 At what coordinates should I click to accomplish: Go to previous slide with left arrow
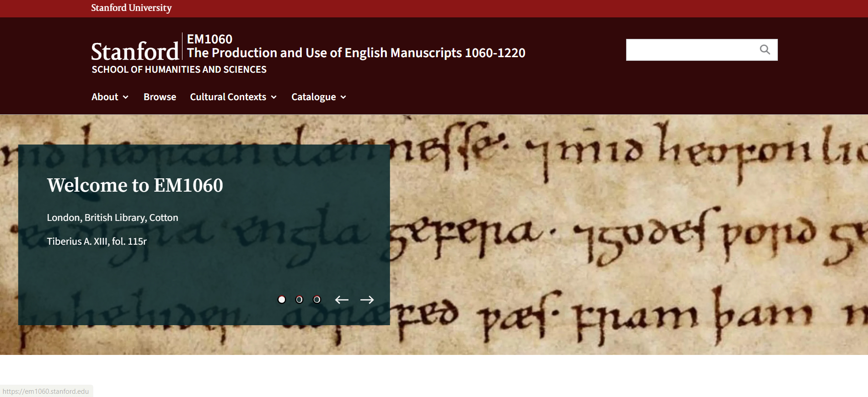coord(342,300)
